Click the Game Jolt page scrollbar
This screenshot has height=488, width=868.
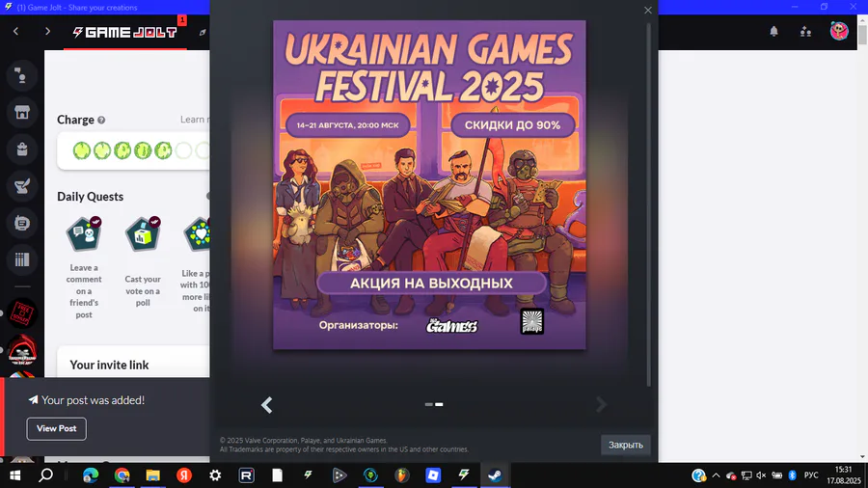862,33
